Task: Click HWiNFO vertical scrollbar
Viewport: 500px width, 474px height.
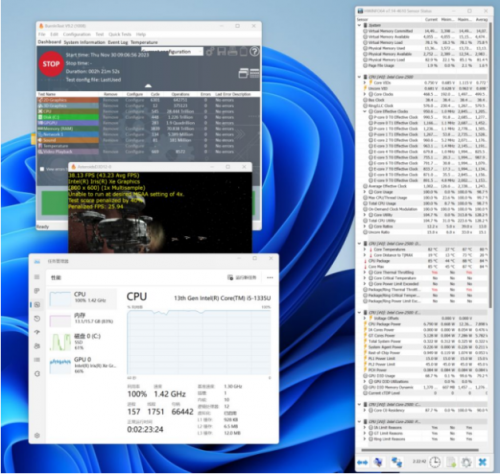Action: pos(490,165)
